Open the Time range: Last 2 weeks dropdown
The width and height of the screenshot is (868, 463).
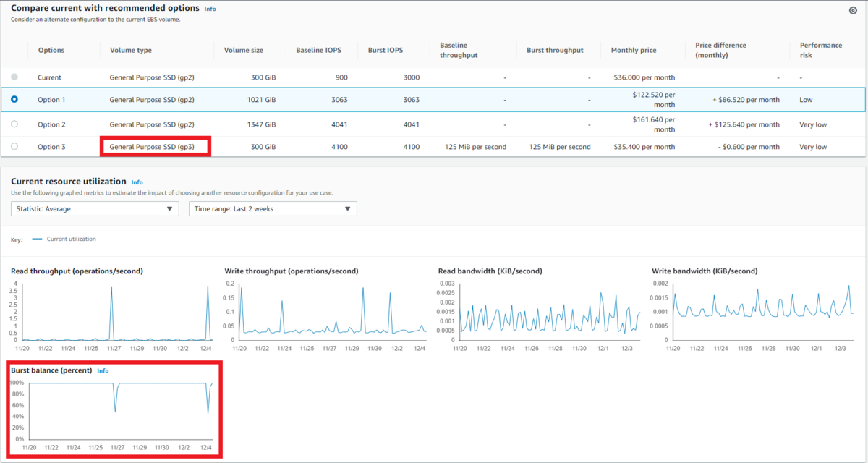(x=273, y=209)
